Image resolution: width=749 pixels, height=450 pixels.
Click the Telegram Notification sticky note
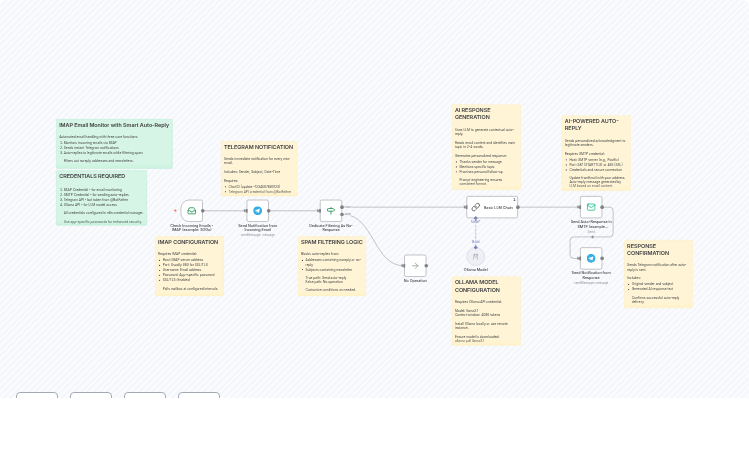[x=259, y=168]
